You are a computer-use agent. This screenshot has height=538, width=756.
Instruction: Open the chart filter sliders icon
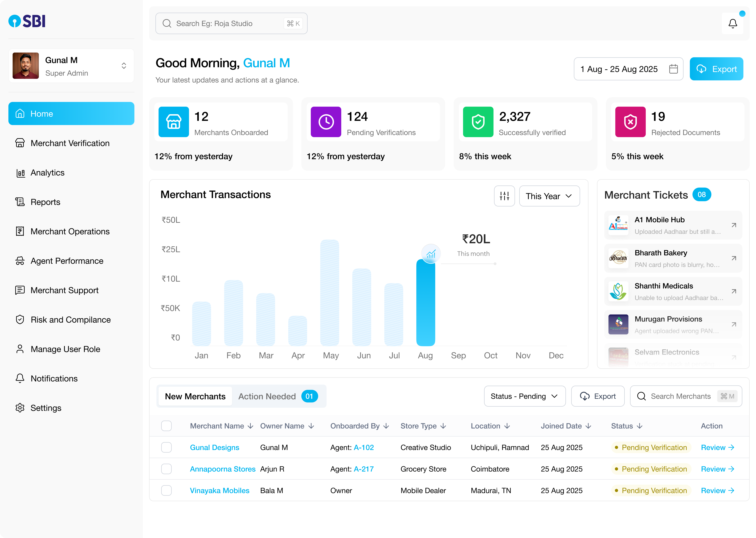[x=504, y=196]
